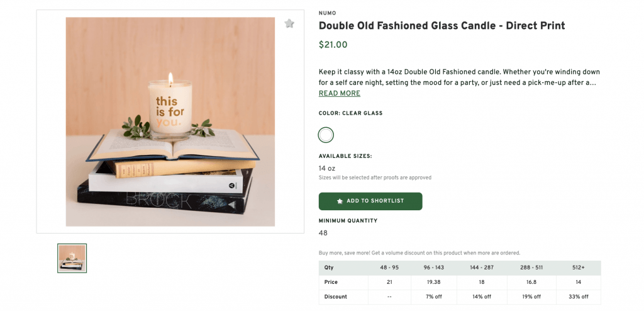Select the 512+ quantity tier
Image resolution: width=644 pixels, height=311 pixels.
coord(577,268)
